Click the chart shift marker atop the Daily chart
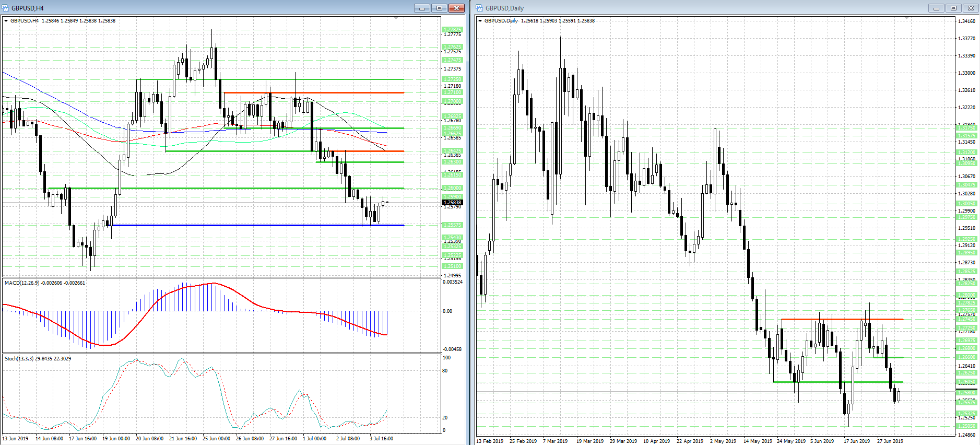 point(906,18)
